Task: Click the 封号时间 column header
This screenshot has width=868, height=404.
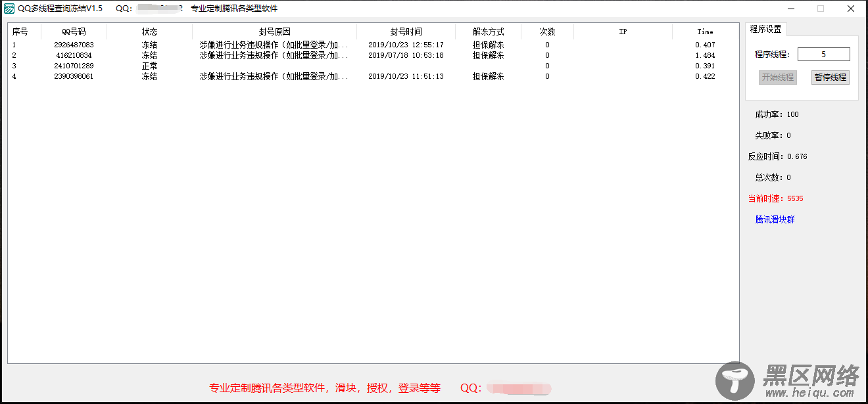Action: pos(406,32)
